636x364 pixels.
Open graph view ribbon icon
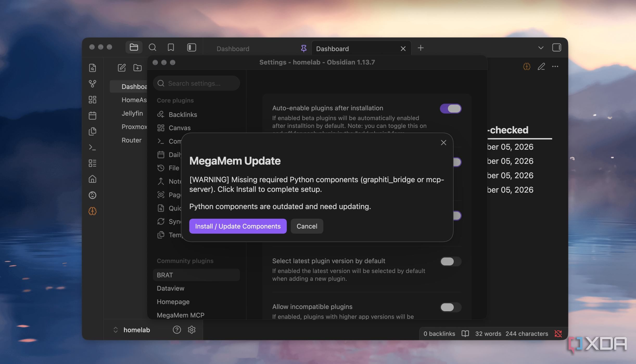pyautogui.click(x=92, y=84)
